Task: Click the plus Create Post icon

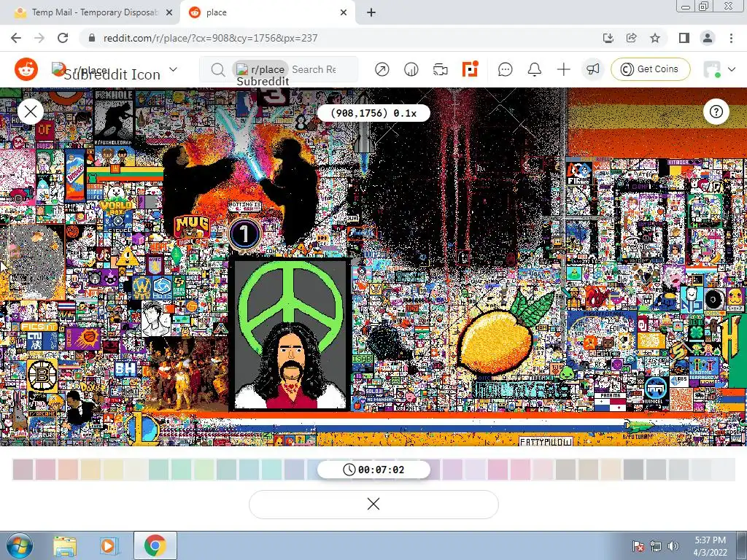Action: 564,69
